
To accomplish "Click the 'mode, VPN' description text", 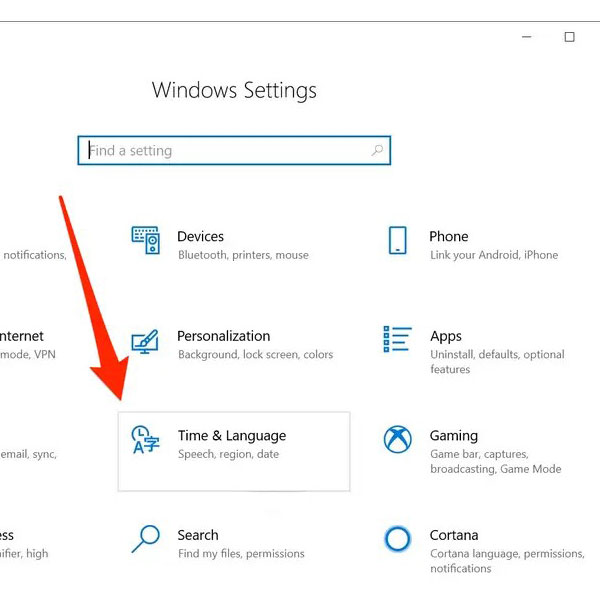I will 28,354.
